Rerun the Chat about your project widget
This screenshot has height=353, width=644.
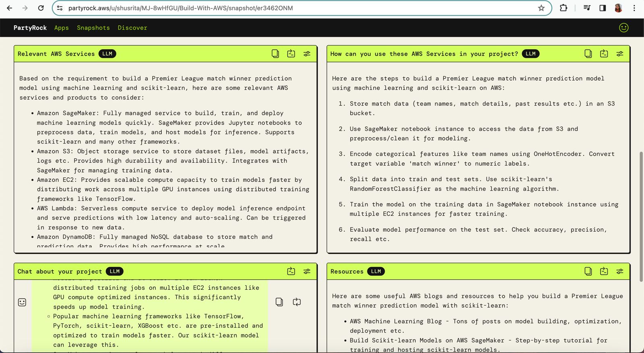[291, 271]
